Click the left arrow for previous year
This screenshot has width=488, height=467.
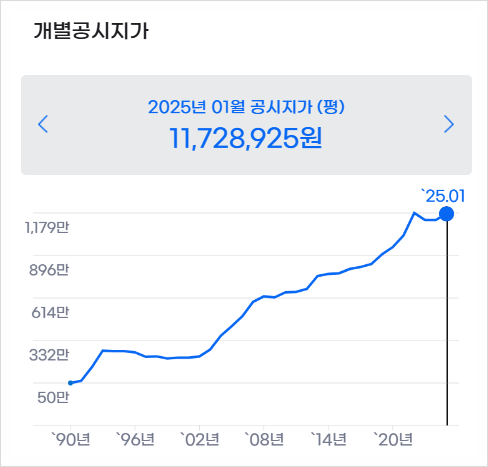[x=43, y=124]
